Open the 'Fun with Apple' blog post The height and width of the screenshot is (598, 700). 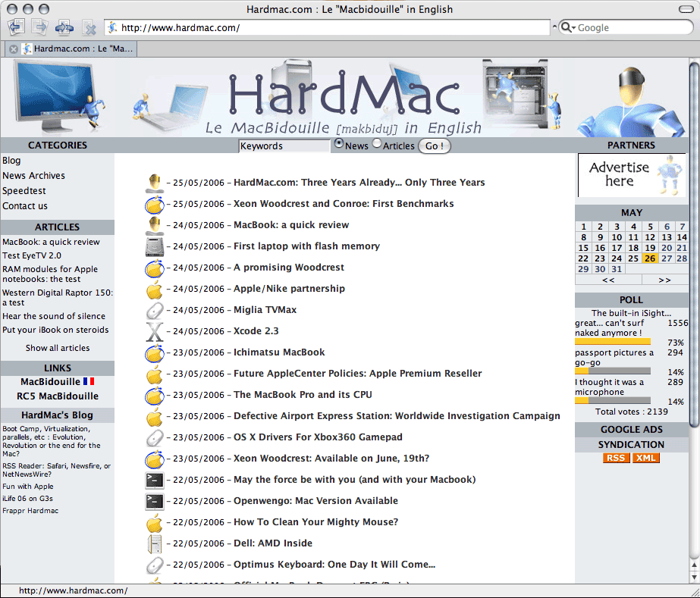pyautogui.click(x=27, y=487)
